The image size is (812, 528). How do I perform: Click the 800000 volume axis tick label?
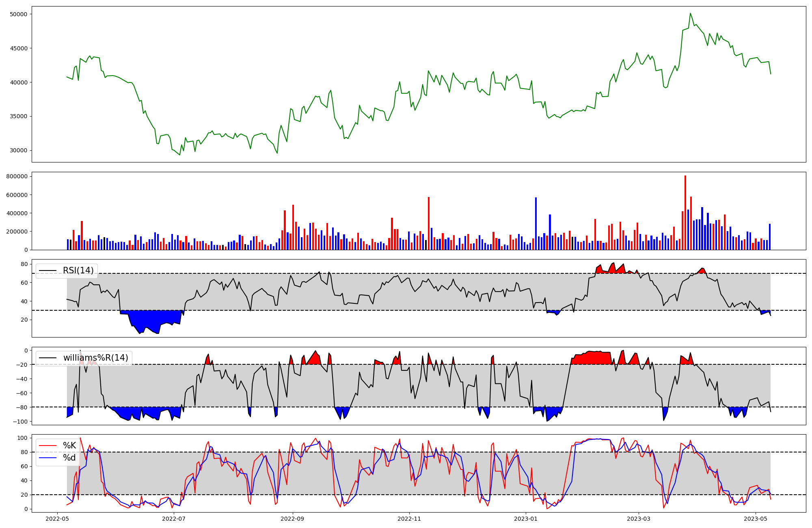[x=17, y=176]
